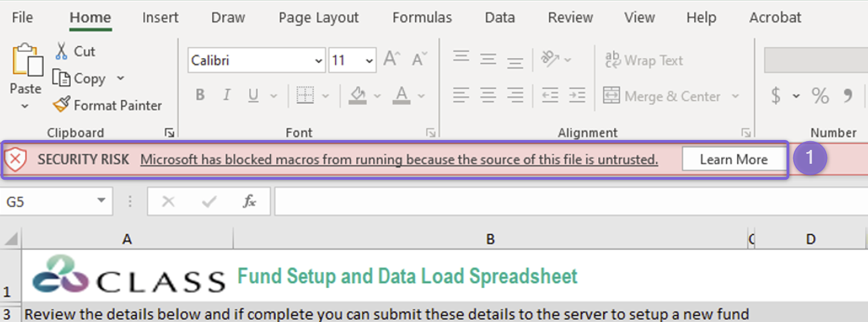This screenshot has width=868, height=322.
Task: Toggle Italic formatting
Action: click(227, 96)
